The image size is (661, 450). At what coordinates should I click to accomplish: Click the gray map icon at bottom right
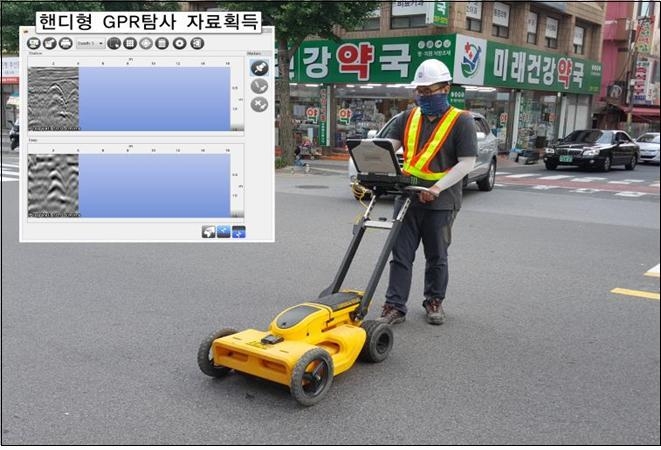pos(209,232)
